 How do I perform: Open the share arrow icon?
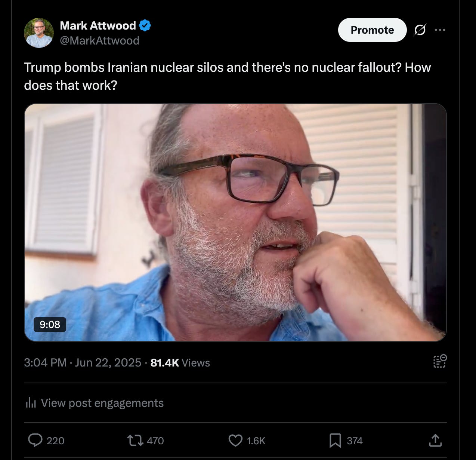(x=435, y=440)
